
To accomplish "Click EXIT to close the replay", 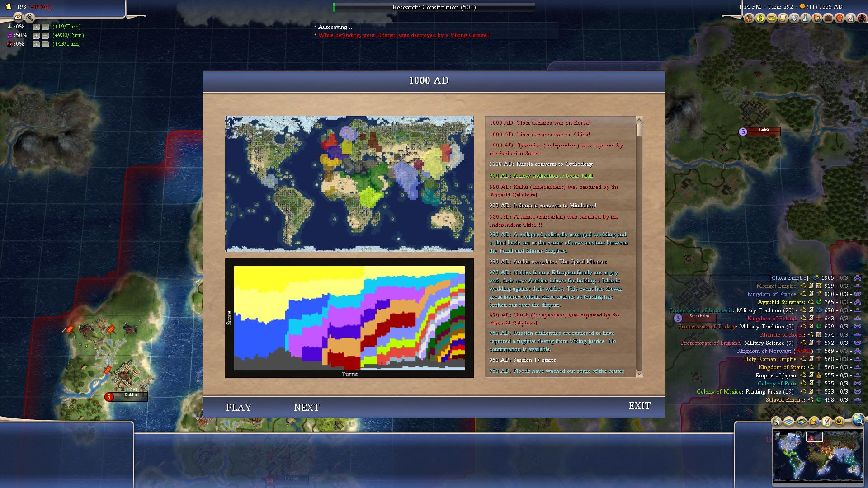I will [640, 406].
